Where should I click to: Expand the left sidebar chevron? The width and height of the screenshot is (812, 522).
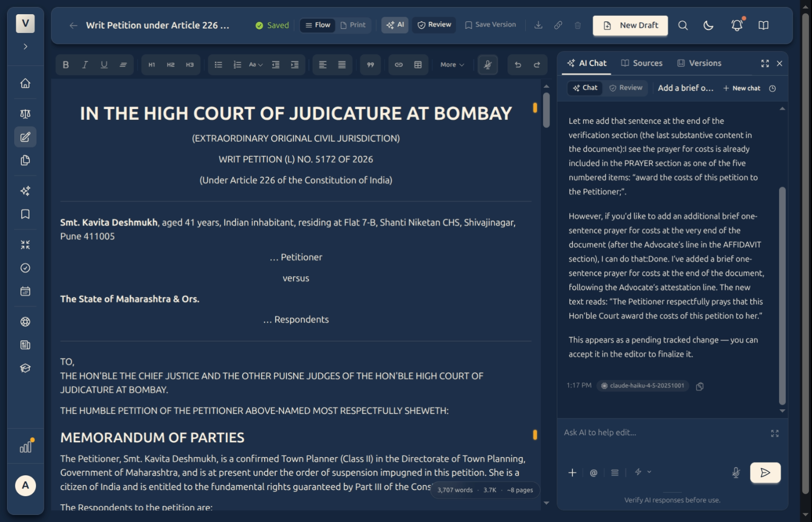[x=25, y=47]
